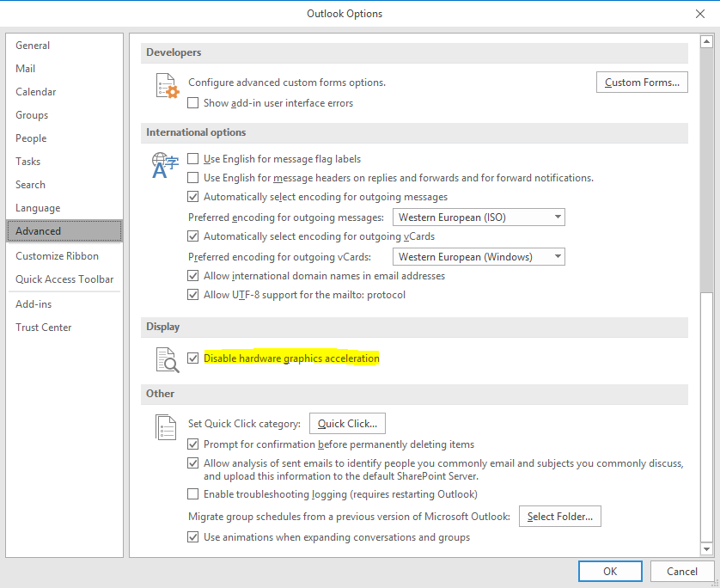Enable troubleshooting logging checkbox
This screenshot has width=720, height=588.
coord(193,494)
